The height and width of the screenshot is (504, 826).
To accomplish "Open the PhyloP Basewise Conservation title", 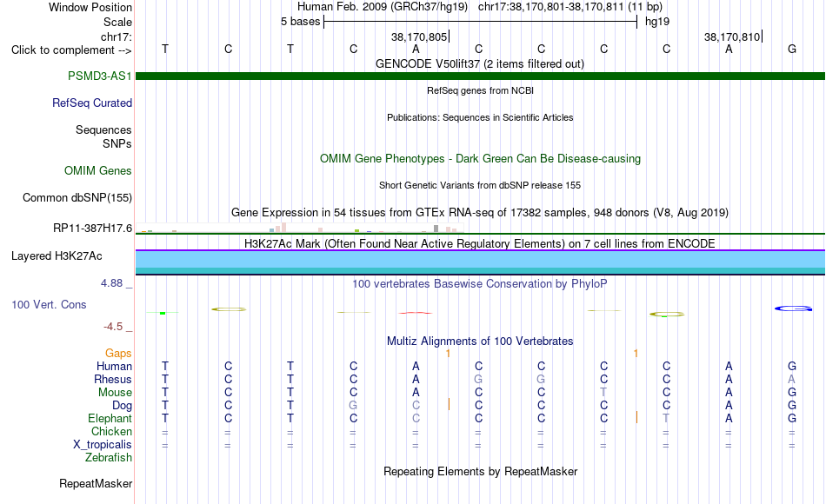I will coord(480,284).
